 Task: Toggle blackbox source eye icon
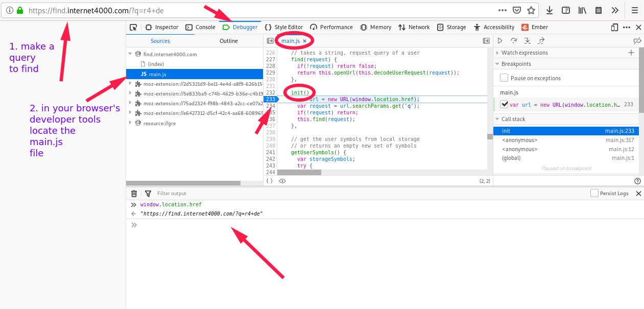282,181
